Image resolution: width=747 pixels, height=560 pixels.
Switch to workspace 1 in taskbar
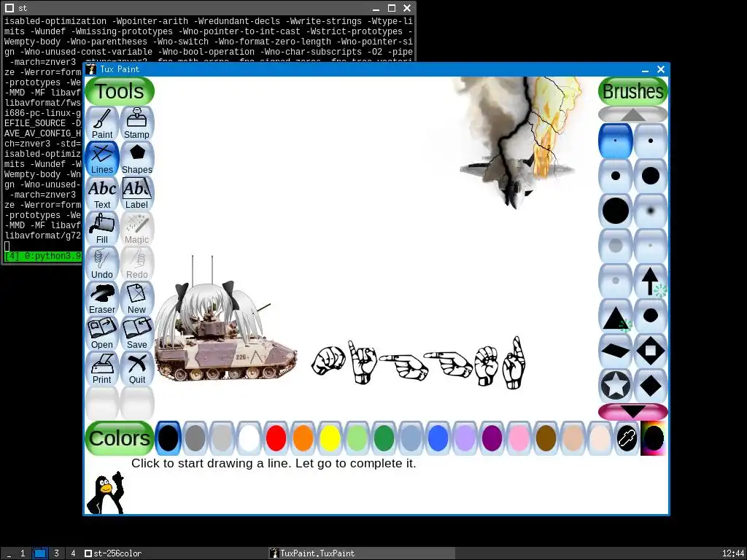[23, 553]
